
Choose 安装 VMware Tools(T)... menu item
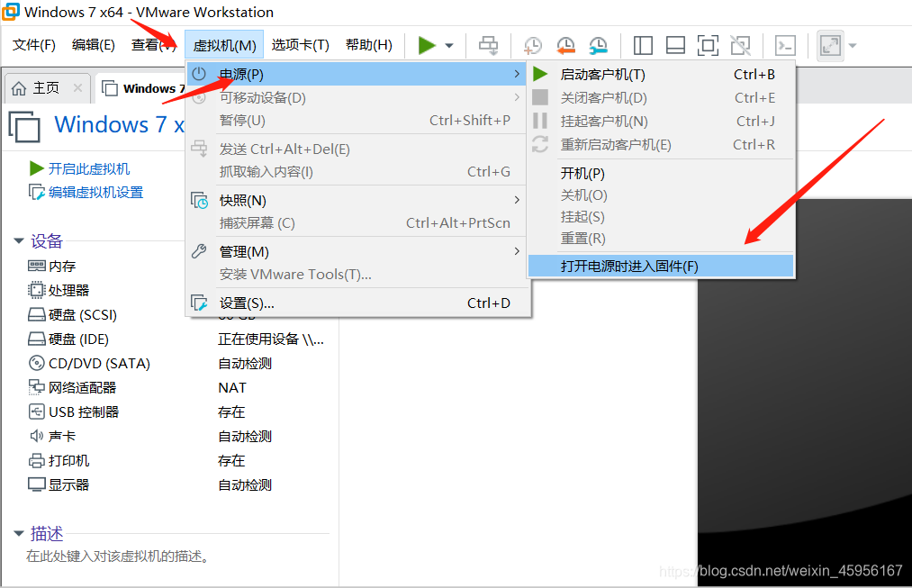click(357, 274)
